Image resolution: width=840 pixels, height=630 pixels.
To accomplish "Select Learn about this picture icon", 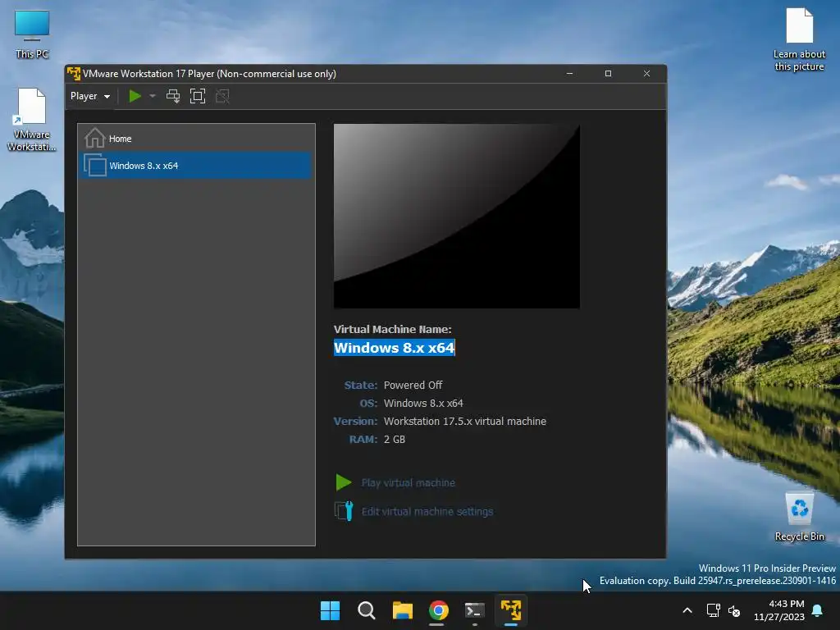I will pos(799,39).
